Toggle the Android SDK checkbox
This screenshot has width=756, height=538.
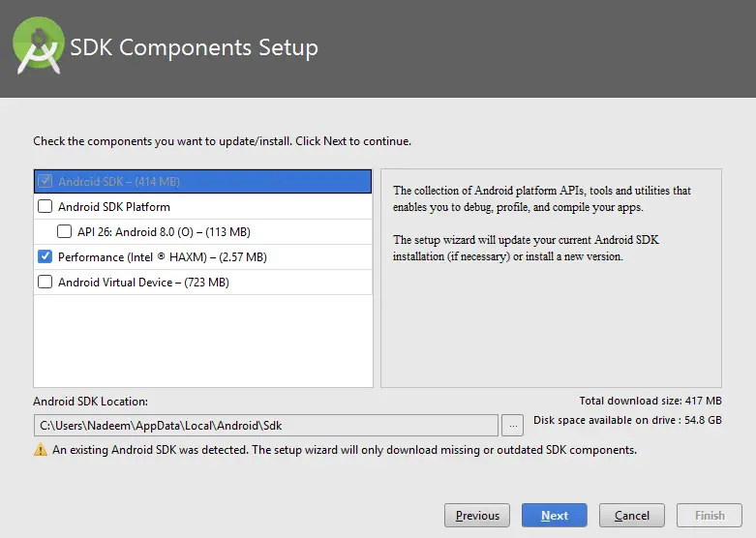(45, 181)
